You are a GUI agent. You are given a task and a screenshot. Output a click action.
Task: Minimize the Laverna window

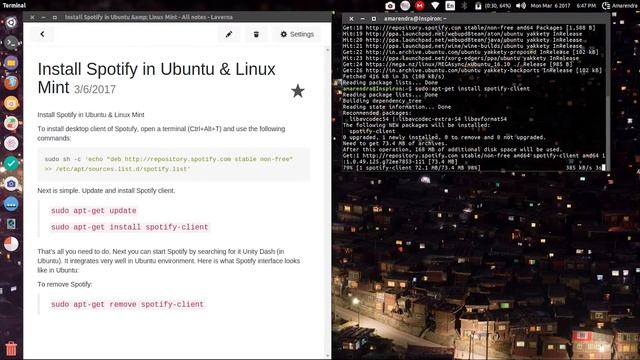pos(44,17)
